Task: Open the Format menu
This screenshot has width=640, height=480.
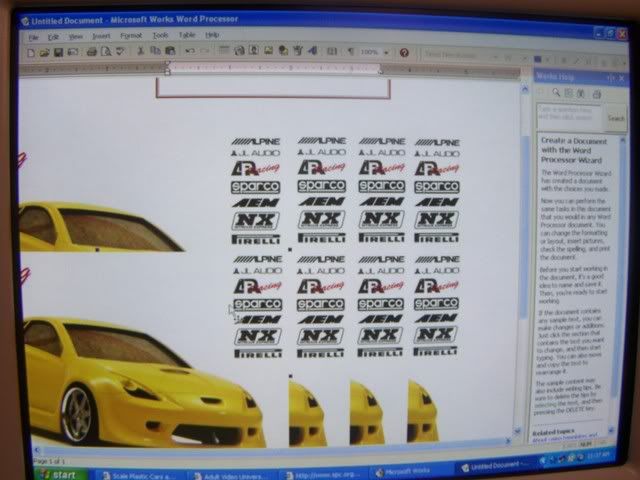Action: (131, 36)
